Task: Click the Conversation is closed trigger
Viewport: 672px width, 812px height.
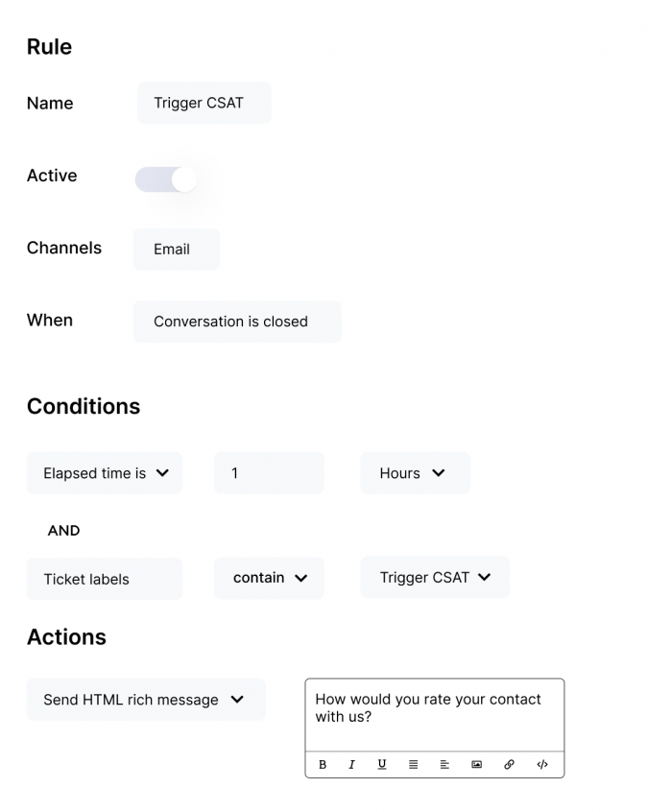Action: (236, 322)
